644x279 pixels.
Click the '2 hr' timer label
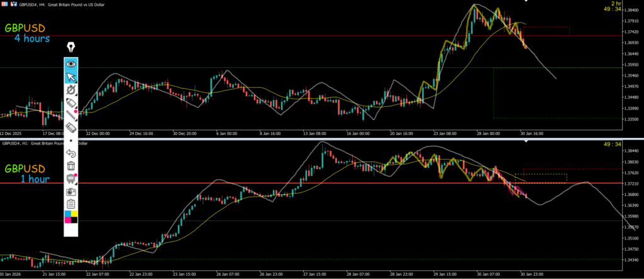pos(616,3)
